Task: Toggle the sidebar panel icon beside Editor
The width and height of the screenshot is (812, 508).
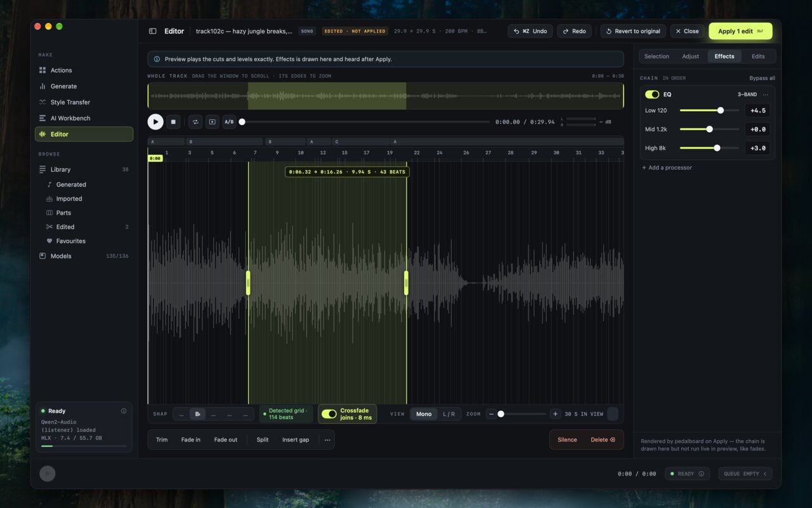Action: [153, 31]
